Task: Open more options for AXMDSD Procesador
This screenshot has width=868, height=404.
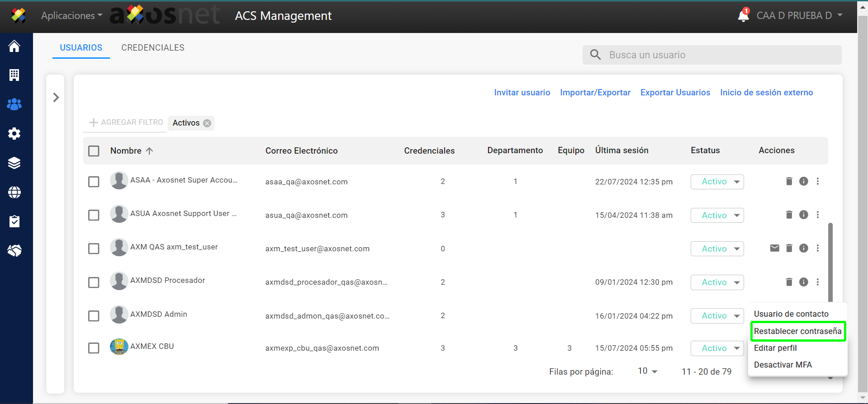Action: click(817, 282)
